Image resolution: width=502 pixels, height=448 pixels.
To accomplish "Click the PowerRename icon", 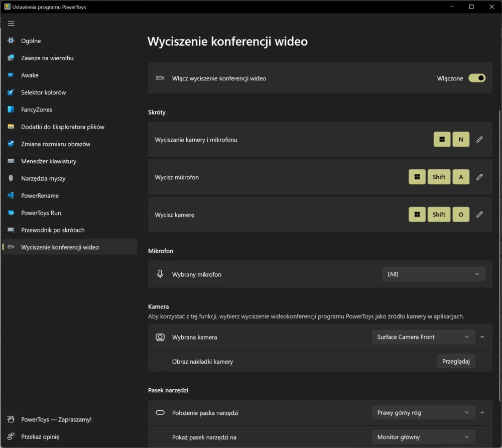I will point(11,195).
